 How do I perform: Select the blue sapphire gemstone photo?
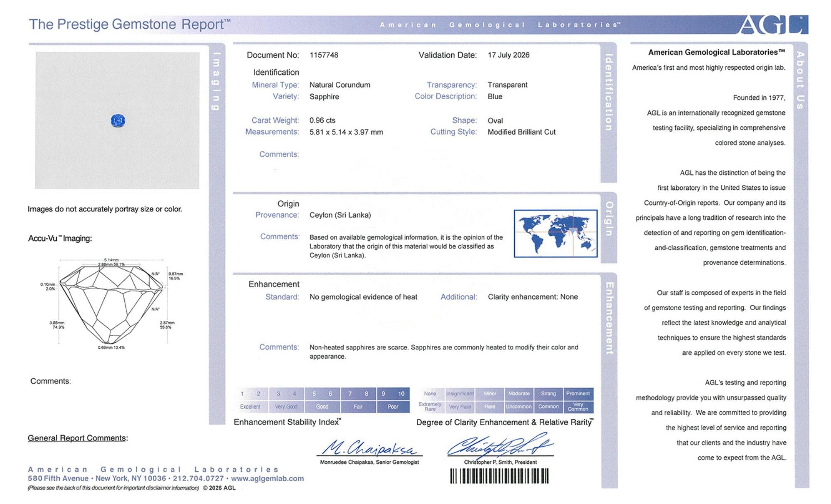tap(118, 121)
